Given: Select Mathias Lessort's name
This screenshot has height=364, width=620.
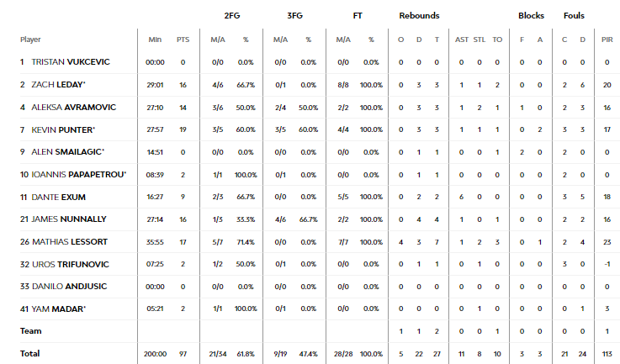Looking at the screenshot, I should click(x=70, y=241).
